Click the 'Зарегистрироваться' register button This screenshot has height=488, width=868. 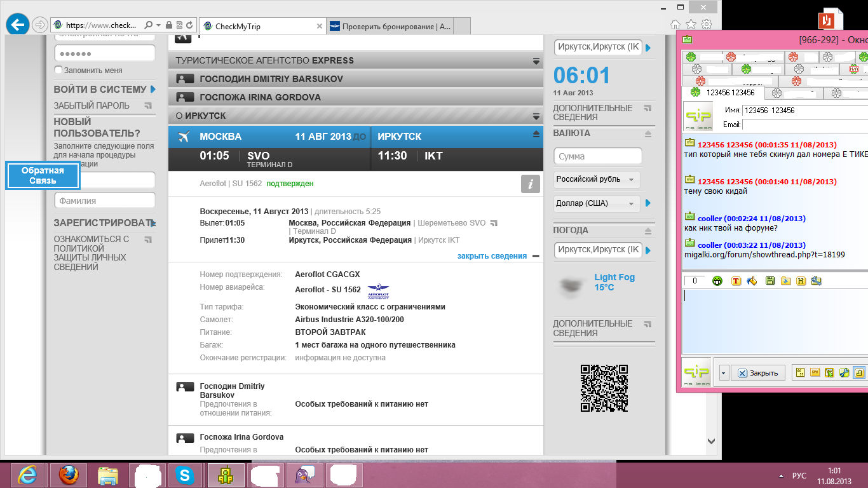pos(104,223)
